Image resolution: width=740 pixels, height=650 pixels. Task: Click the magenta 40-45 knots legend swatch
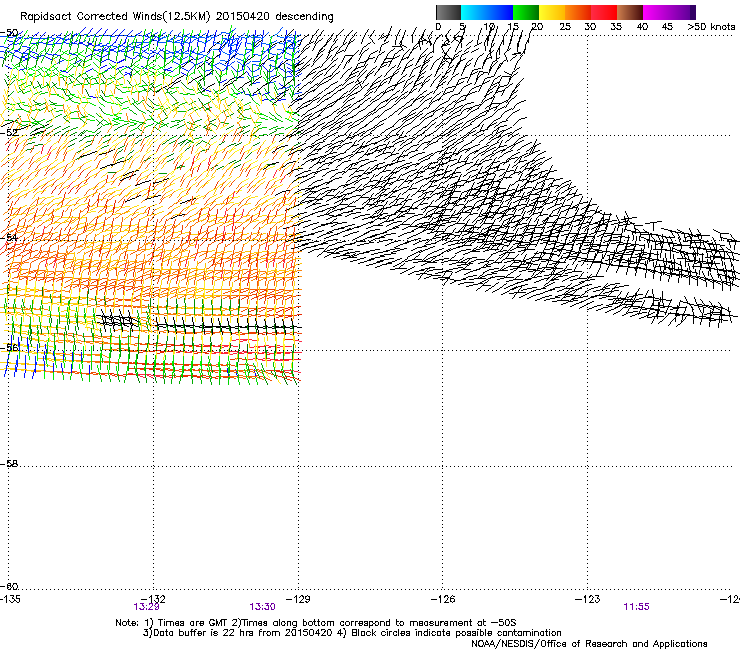coord(656,12)
